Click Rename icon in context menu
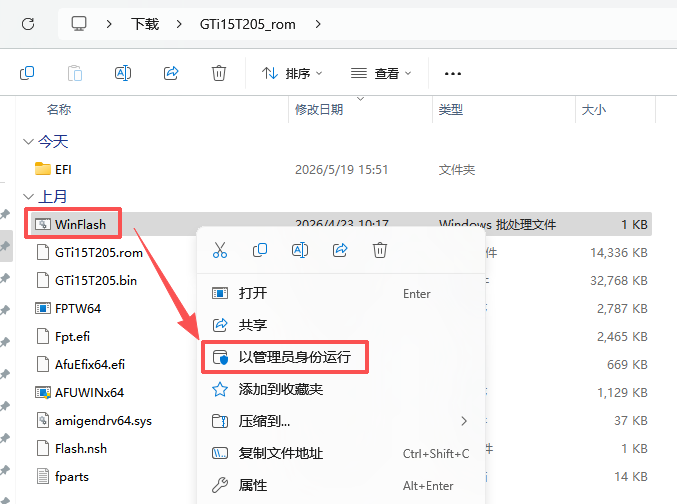 pos(300,250)
